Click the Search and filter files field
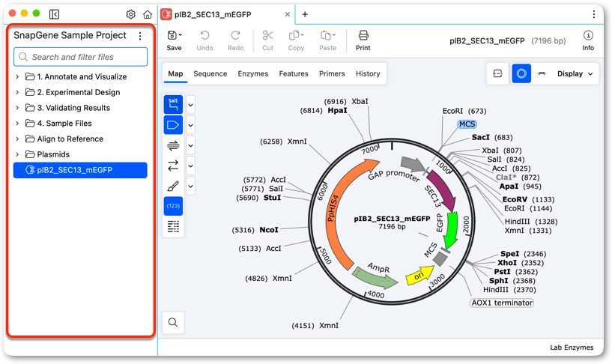Viewport: 612px width, 364px height. pyautogui.click(x=80, y=57)
